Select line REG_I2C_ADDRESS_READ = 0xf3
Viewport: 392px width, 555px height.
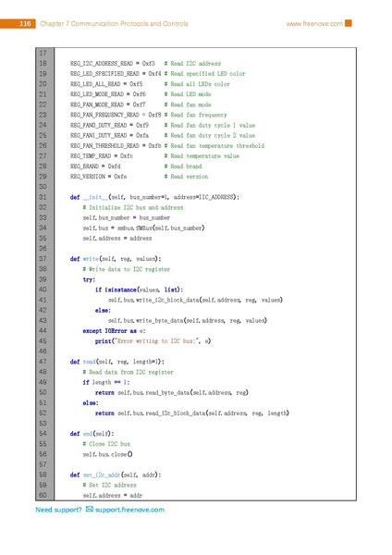click(x=113, y=63)
